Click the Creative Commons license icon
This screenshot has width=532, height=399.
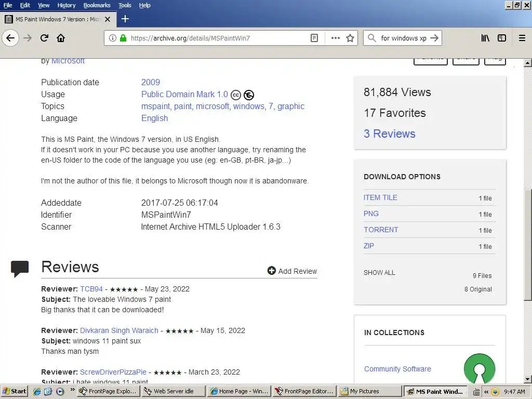[236, 95]
